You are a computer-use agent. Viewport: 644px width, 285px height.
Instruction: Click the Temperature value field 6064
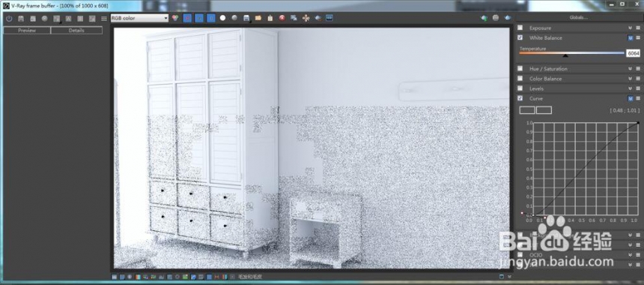[x=633, y=53]
